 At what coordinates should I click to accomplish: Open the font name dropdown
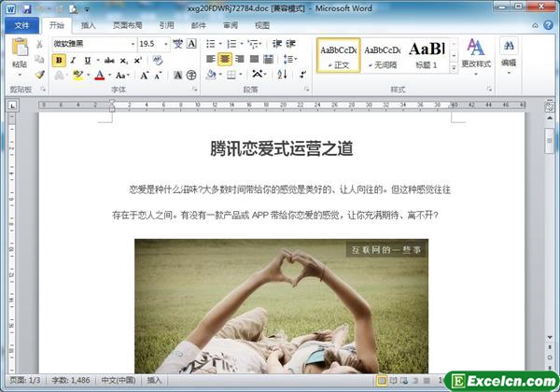(133, 44)
